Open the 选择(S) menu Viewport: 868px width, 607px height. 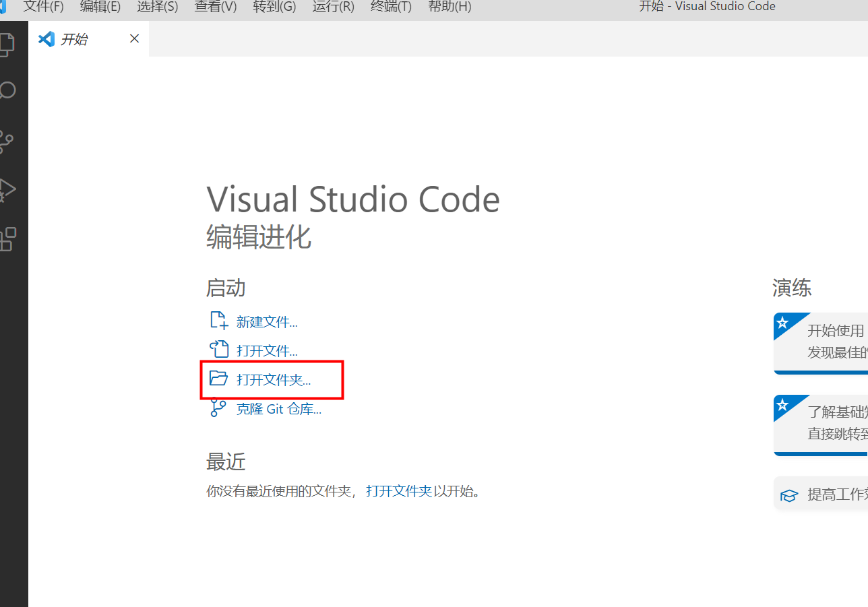158,7
